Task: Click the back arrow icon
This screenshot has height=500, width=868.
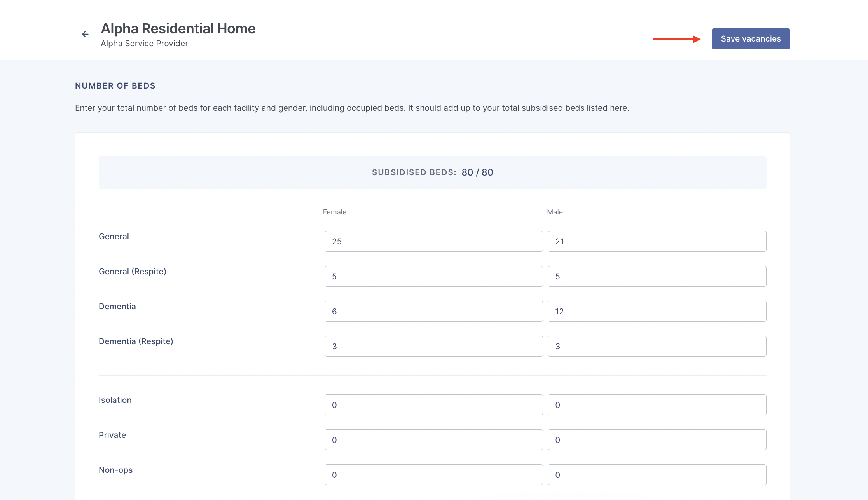Action: 85,34
